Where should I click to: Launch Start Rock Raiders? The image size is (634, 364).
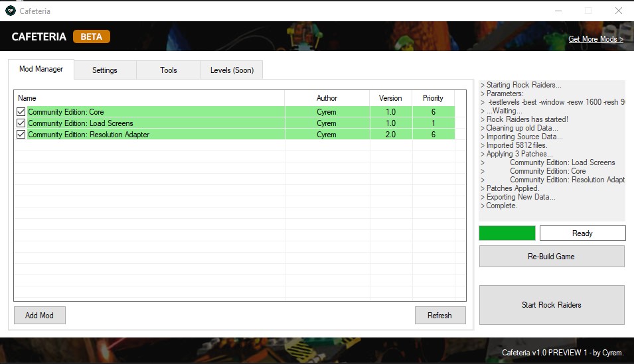[552, 305]
